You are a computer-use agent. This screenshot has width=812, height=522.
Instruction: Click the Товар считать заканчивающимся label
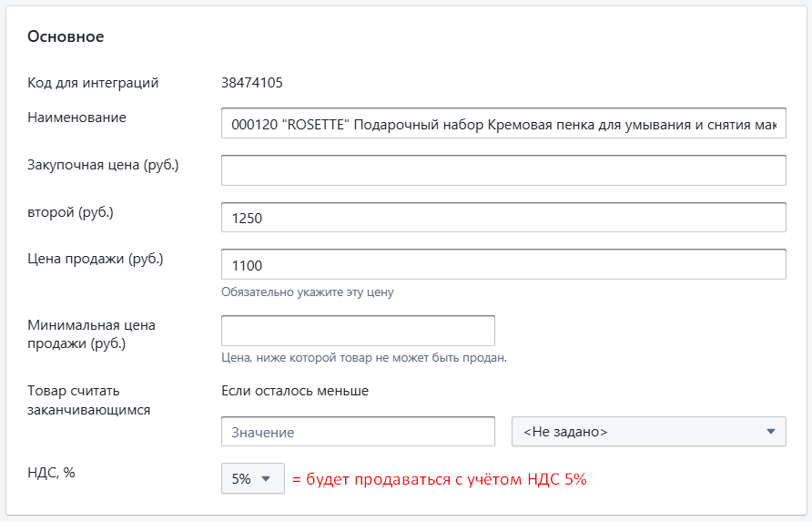(x=89, y=400)
